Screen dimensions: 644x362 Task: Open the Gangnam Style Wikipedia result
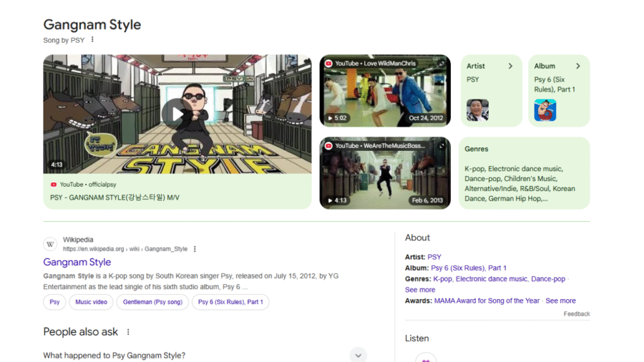pyautogui.click(x=77, y=262)
